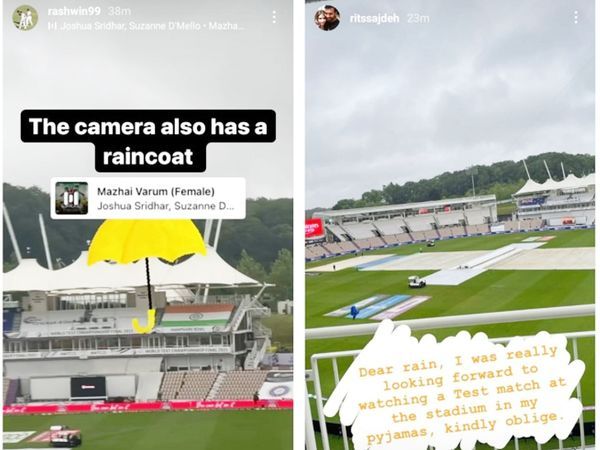Viewport: 600px width, 450px height.
Task: Tap the Indian flag on the stand
Action: coord(196,317)
